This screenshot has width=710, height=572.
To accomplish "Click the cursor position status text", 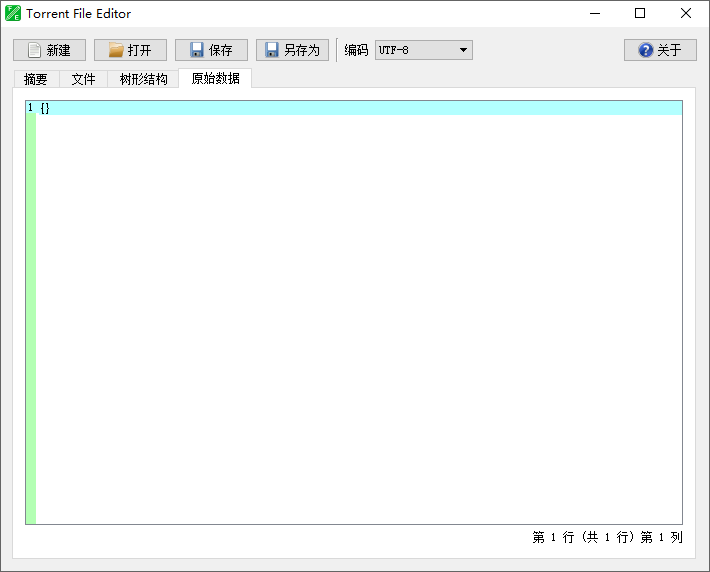I will (608, 538).
